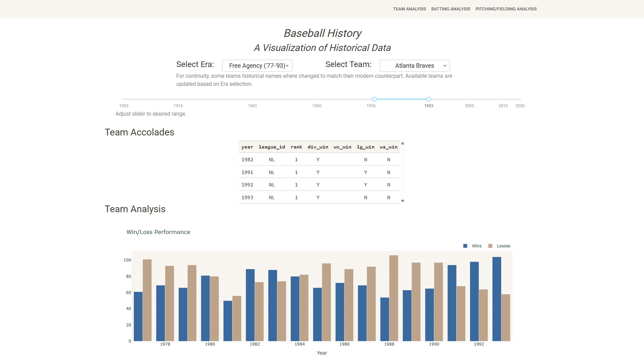Open the Select Era dropdown
Image resolution: width=644 pixels, height=362 pixels.
(x=257, y=66)
